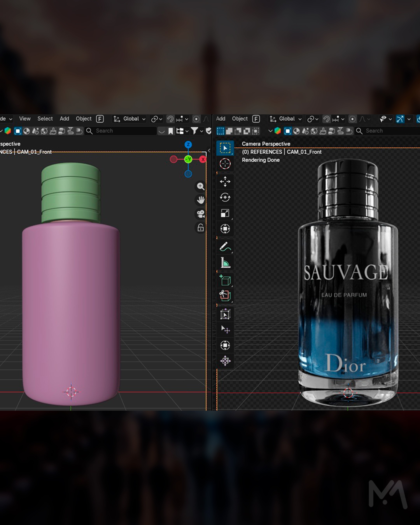Toggle viewport gizmos in the right viewport

click(400, 119)
